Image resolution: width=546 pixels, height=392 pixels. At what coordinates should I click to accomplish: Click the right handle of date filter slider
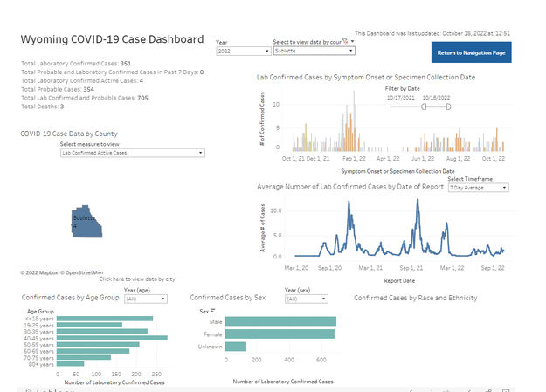(x=448, y=107)
